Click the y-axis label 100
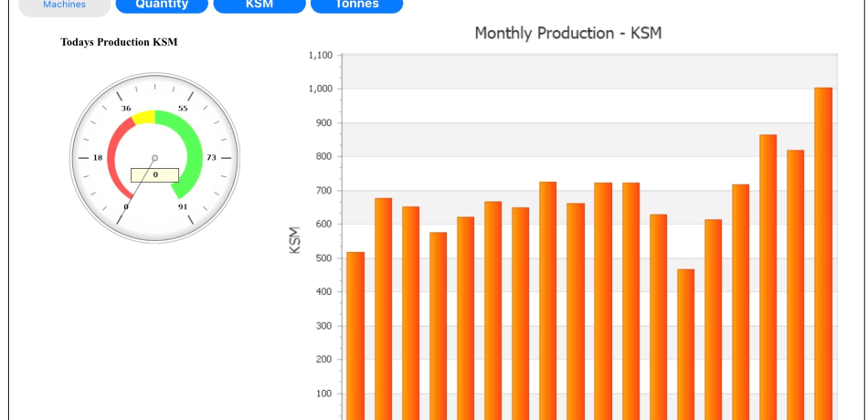This screenshot has width=868, height=420. click(323, 394)
